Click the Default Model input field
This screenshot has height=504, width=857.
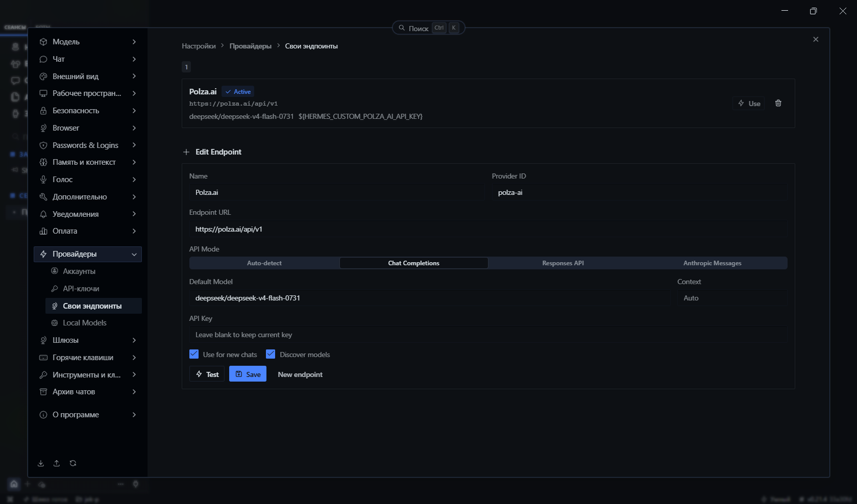429,298
